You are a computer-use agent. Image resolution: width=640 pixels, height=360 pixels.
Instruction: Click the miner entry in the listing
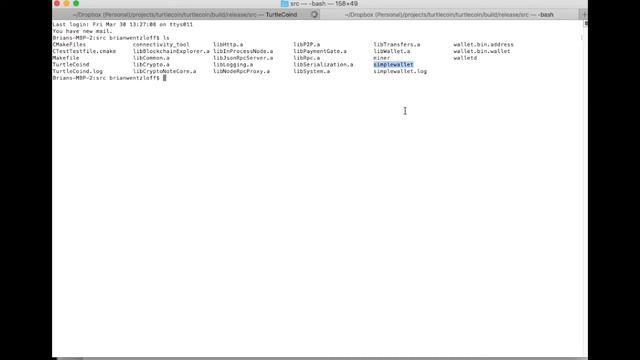(x=382, y=58)
